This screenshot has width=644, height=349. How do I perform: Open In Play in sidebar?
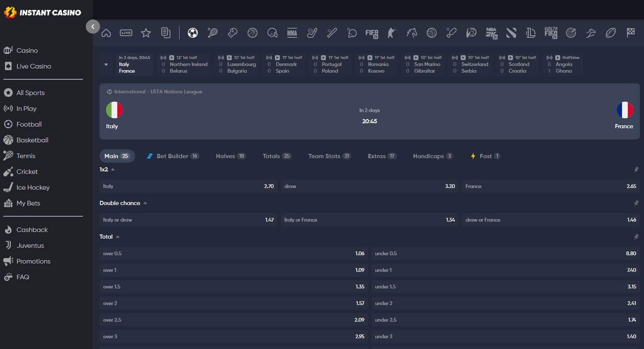point(26,108)
